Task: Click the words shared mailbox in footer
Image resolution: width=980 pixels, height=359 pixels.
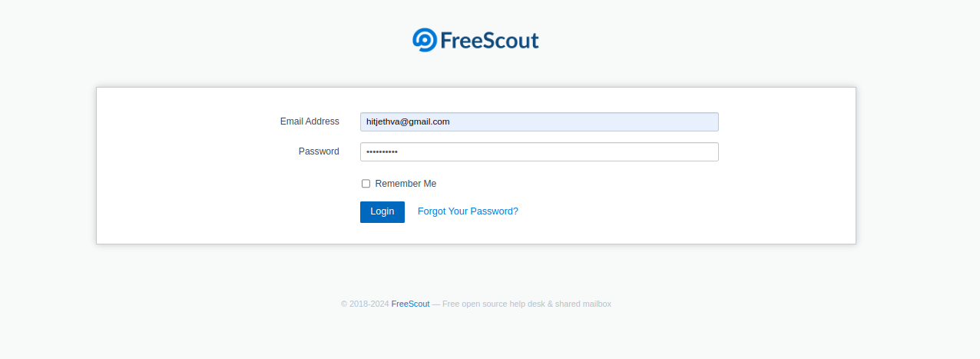Action: (x=584, y=304)
